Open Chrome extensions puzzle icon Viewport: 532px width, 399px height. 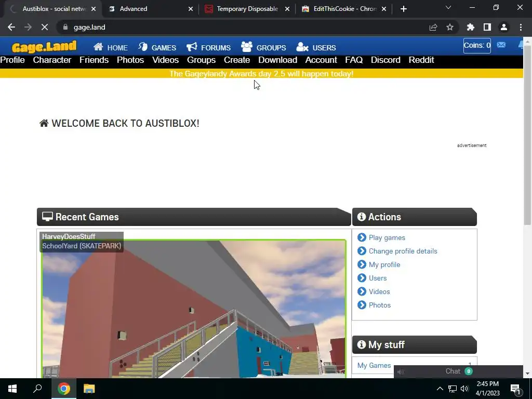[471, 27]
